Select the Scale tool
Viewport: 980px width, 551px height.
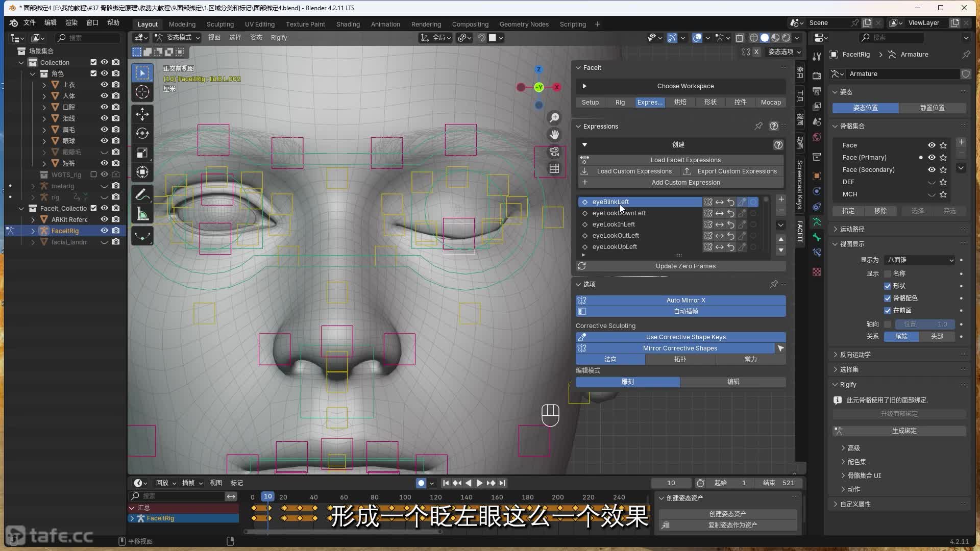coord(142,153)
